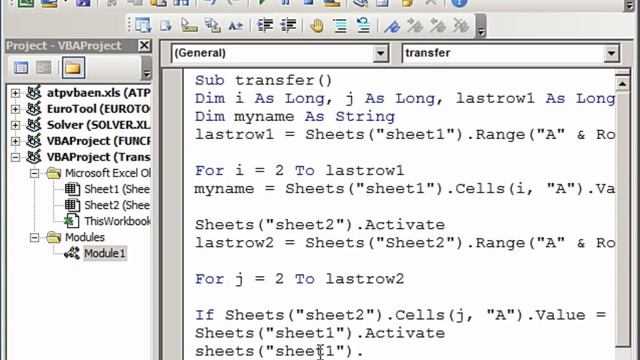Select atpvbaen.xls in the project tree
Screen dimensions: 640x360
pos(98,93)
